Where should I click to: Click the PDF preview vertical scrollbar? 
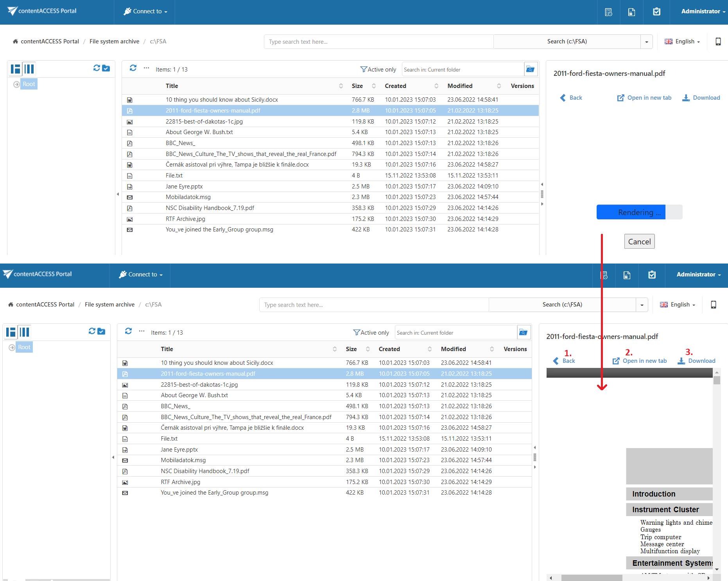tap(716, 469)
